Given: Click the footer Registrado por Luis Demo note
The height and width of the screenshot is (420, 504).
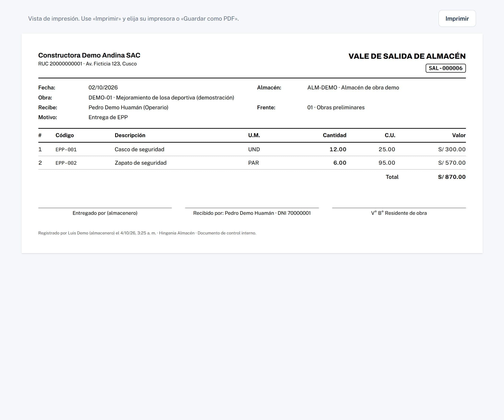Looking at the screenshot, I should pos(147,233).
